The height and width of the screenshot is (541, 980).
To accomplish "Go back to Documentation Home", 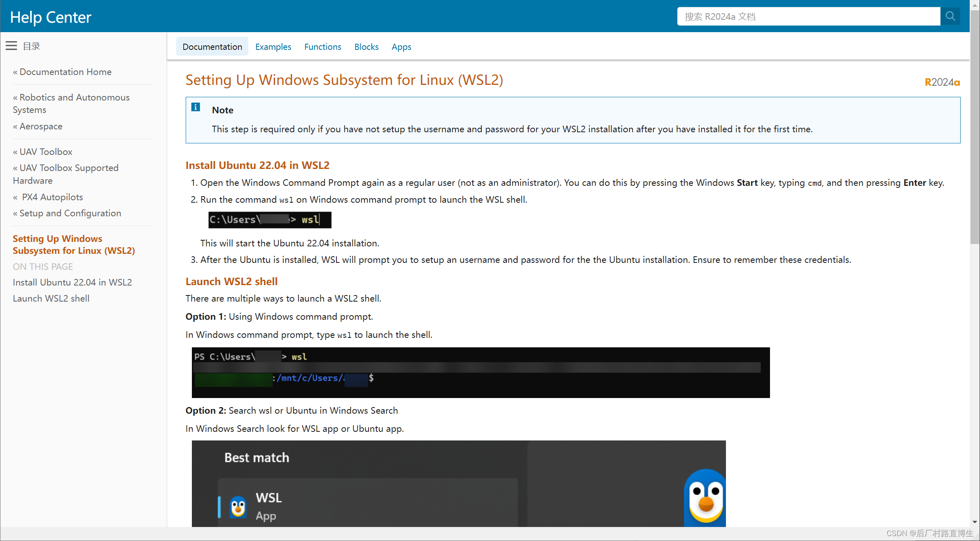I will pos(65,72).
